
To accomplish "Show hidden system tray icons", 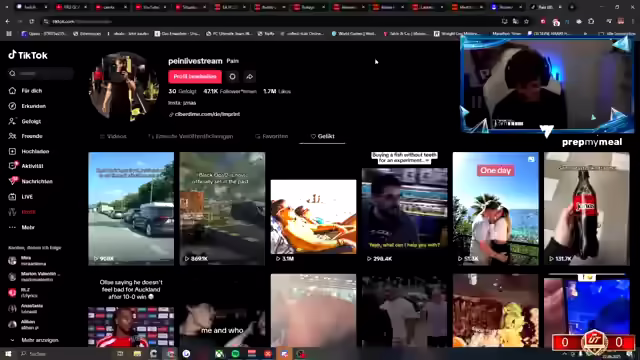I will click(564, 354).
